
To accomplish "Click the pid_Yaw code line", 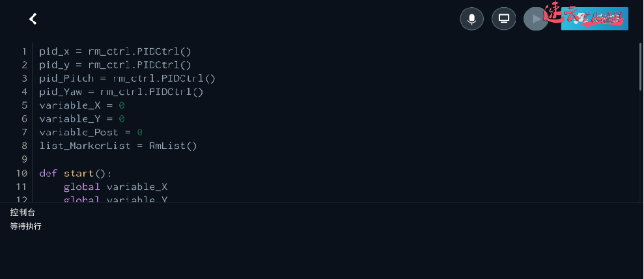I will click(121, 92).
